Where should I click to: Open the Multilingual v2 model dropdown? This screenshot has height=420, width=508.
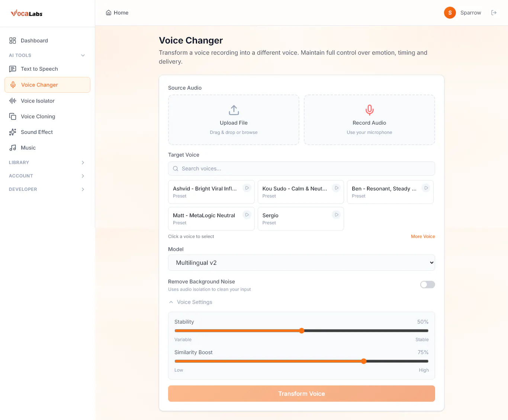(302, 263)
